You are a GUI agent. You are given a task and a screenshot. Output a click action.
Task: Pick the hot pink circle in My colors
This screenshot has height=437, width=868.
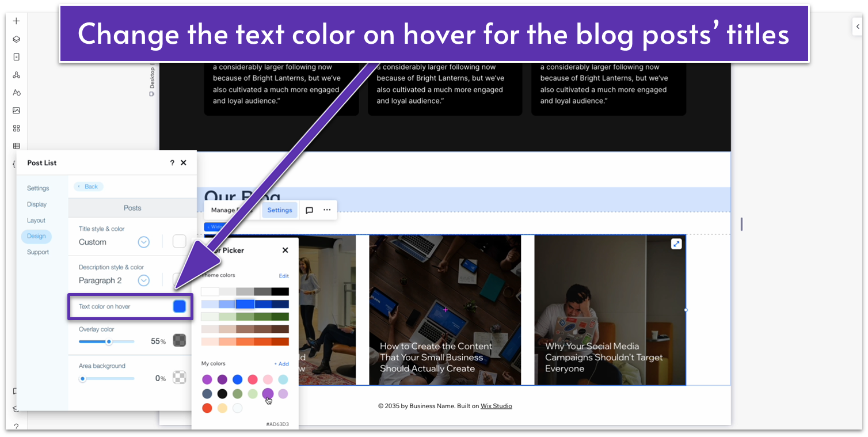[253, 379]
